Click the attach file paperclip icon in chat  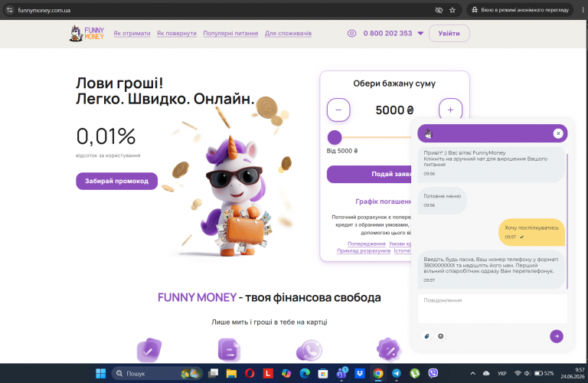point(426,336)
